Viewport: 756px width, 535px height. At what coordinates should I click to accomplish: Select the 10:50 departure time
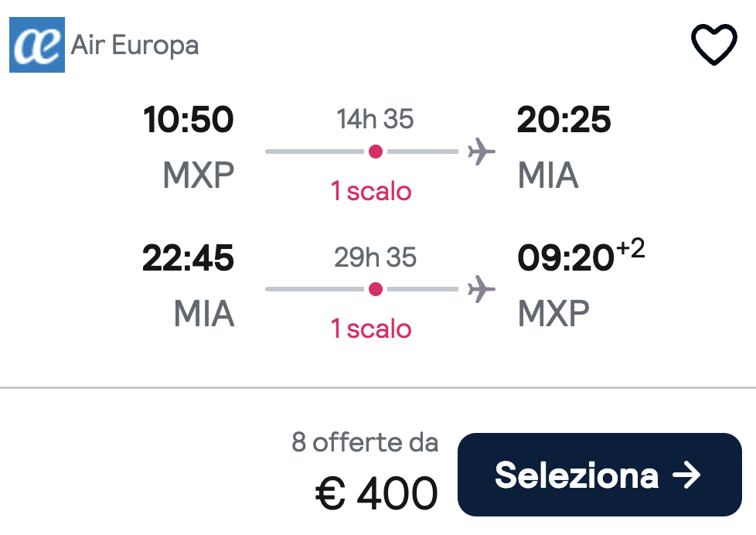point(188,119)
